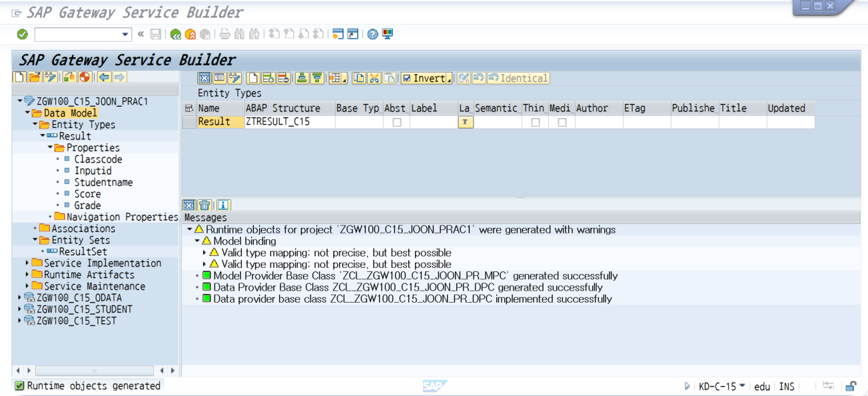Click the left tree horizontal scrollbar
This screenshot has width=868, height=396.
(x=94, y=371)
